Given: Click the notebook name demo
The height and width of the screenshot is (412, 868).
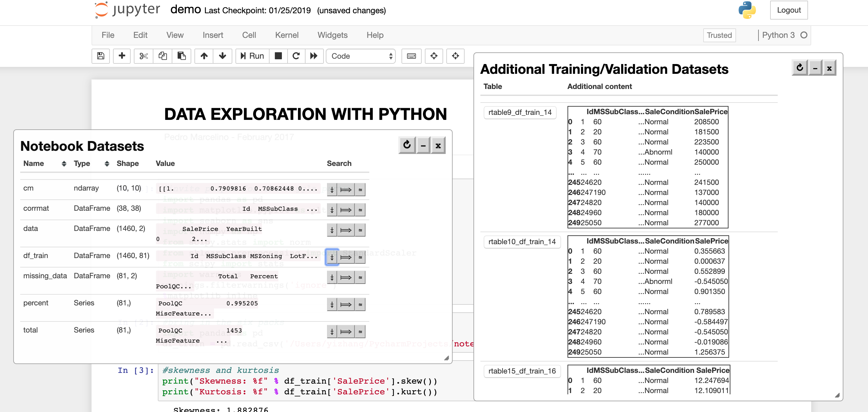Looking at the screenshot, I should tap(185, 10).
